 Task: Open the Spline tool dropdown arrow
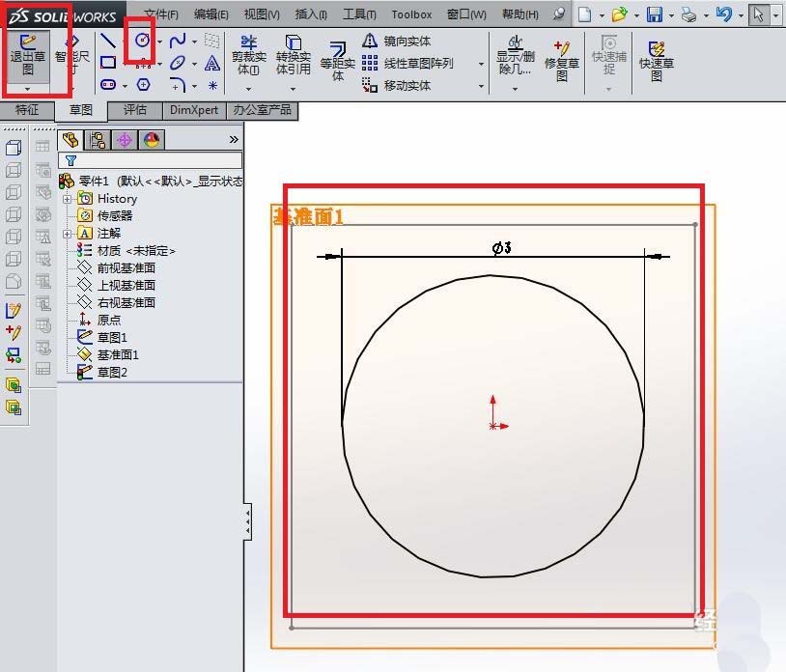tap(194, 42)
